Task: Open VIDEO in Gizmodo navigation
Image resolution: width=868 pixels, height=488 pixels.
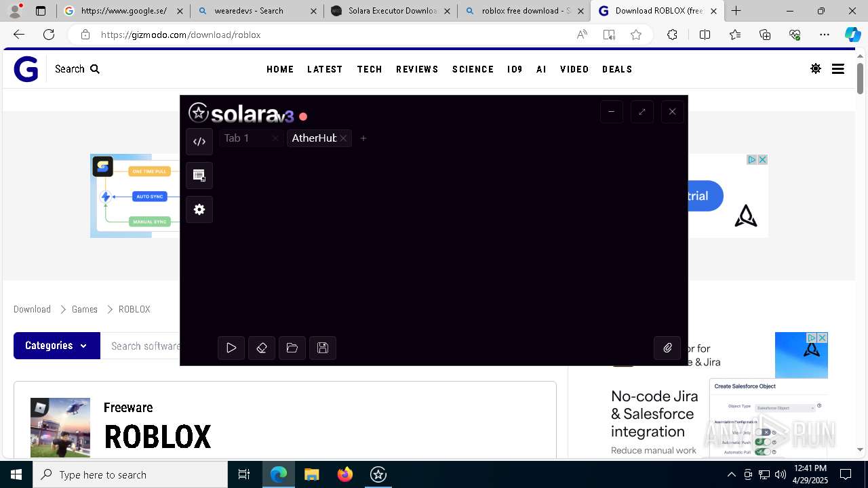Action: coord(574,69)
